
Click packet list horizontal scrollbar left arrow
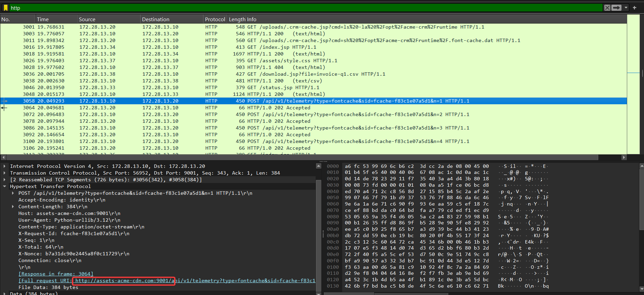[3, 157]
